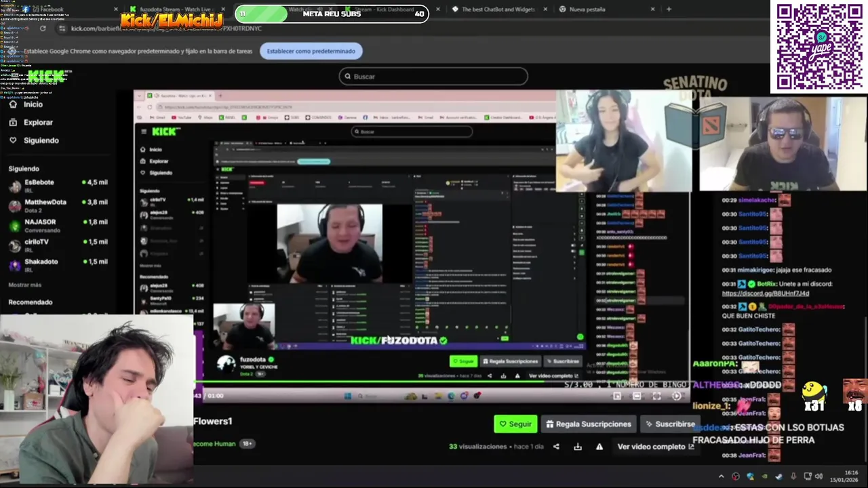Report the clip with warning triangle icon

pyautogui.click(x=599, y=447)
